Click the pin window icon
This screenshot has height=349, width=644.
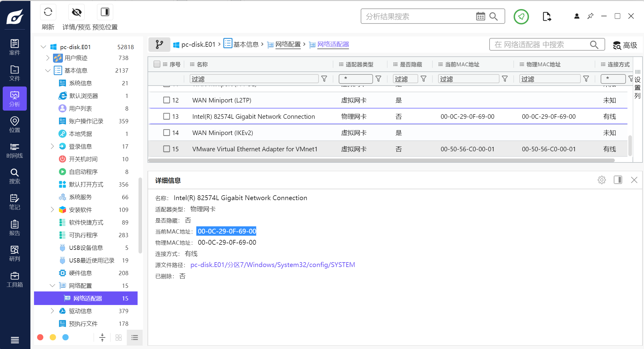tap(590, 16)
